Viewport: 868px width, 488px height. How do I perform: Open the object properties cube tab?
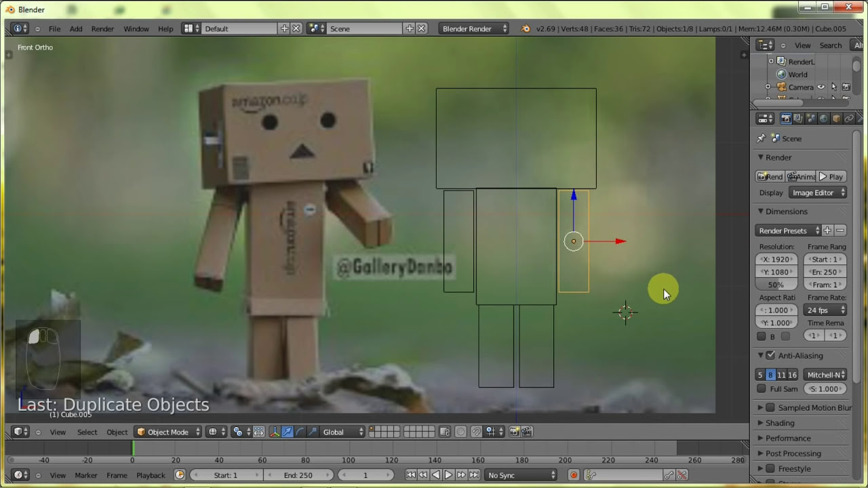[837, 119]
